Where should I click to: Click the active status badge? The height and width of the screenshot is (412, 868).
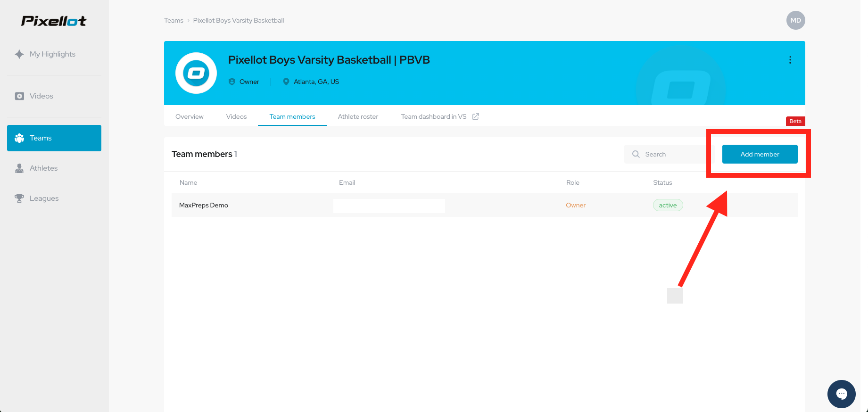tap(668, 205)
